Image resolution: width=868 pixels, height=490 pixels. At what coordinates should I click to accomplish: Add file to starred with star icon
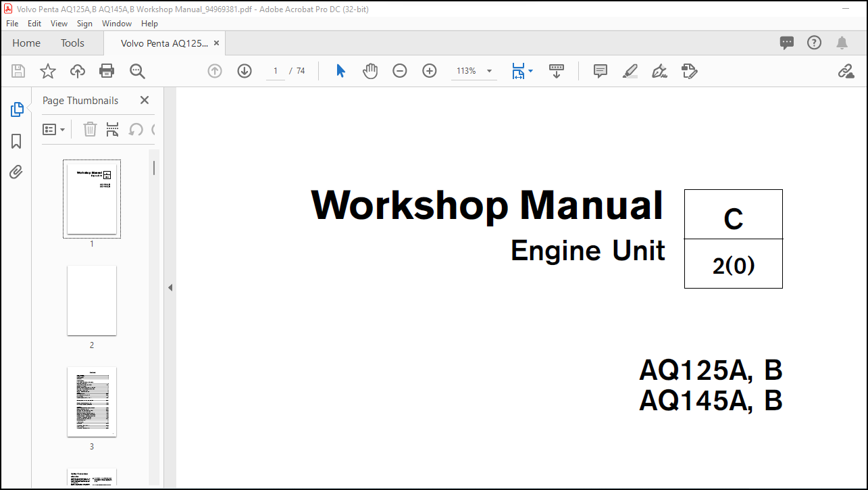pos(48,71)
